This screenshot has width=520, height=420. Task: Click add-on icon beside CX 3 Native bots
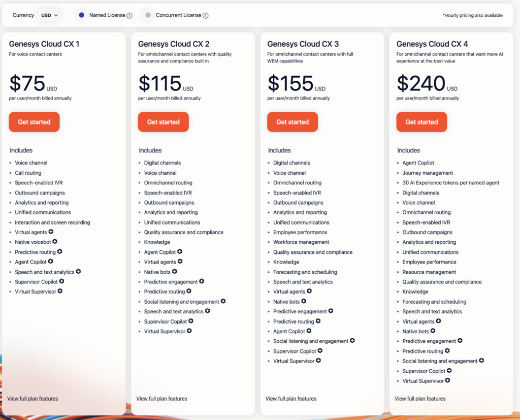tap(304, 302)
